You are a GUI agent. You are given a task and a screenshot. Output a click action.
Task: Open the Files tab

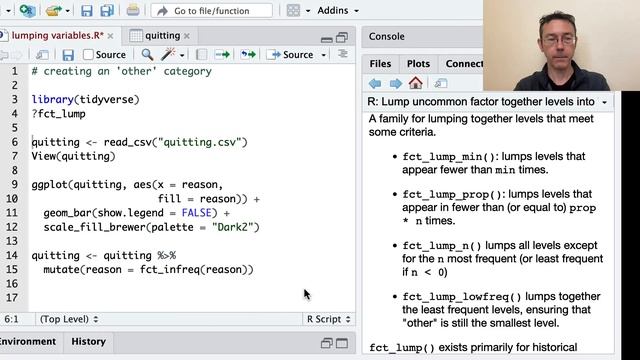pyautogui.click(x=380, y=64)
